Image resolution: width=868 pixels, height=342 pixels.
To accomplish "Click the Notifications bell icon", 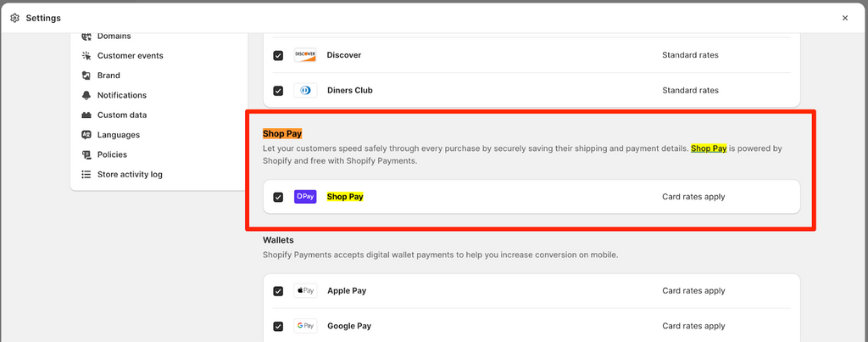I will point(86,95).
